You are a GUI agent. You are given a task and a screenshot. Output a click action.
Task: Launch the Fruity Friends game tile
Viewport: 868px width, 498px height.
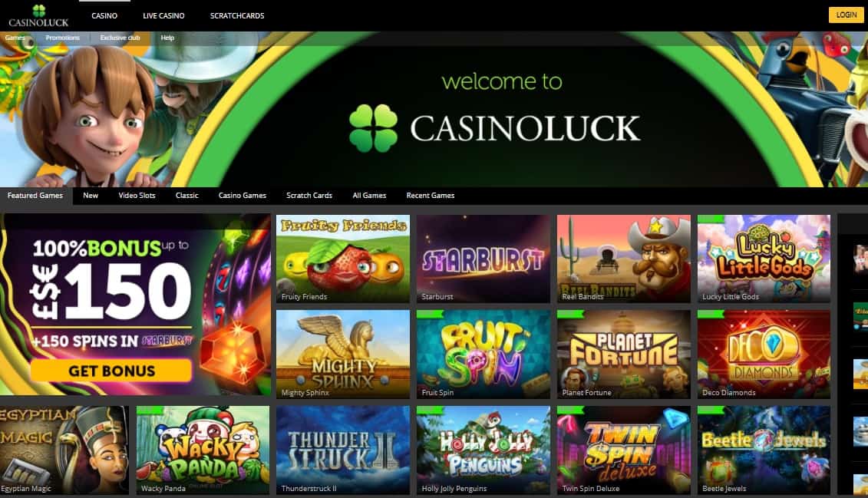(x=343, y=259)
